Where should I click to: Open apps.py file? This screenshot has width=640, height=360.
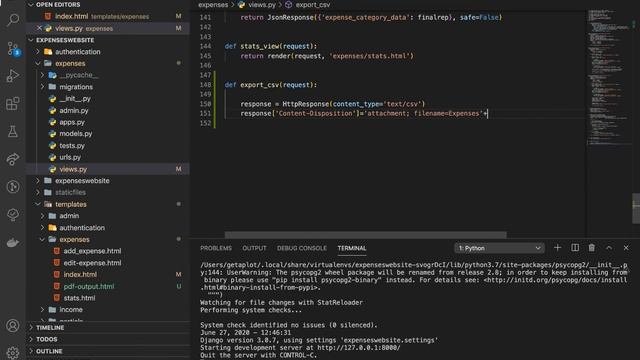point(72,122)
